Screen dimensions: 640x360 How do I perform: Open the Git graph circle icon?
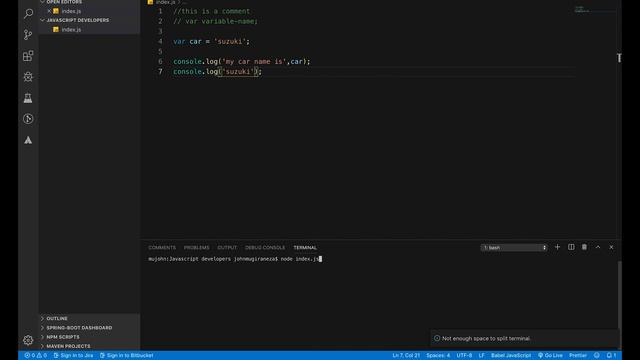tap(28, 119)
